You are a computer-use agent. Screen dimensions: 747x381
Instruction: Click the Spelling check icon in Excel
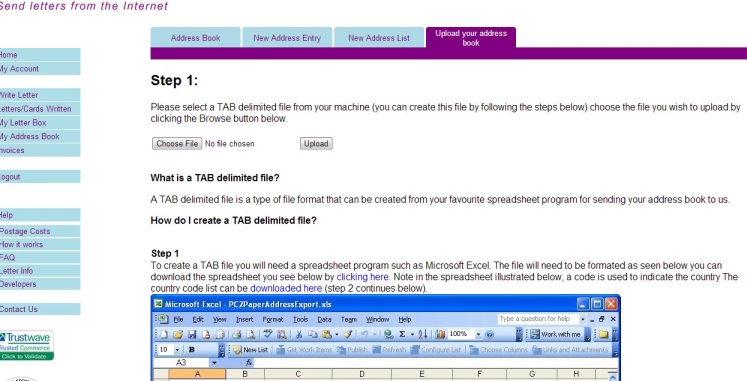point(268,334)
